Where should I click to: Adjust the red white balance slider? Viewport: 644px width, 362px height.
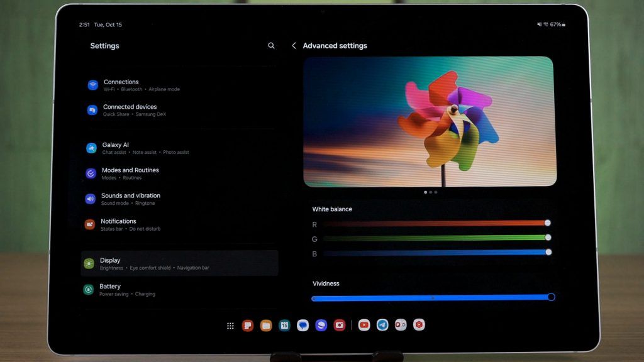(x=436, y=223)
